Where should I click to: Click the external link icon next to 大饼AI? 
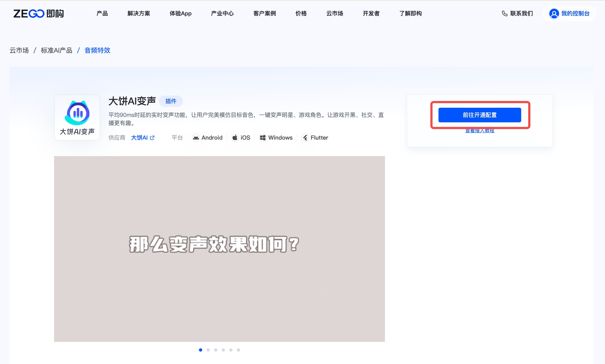point(152,138)
